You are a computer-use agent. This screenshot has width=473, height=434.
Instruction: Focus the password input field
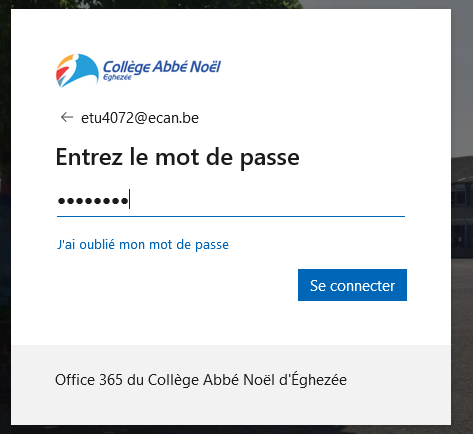point(231,200)
